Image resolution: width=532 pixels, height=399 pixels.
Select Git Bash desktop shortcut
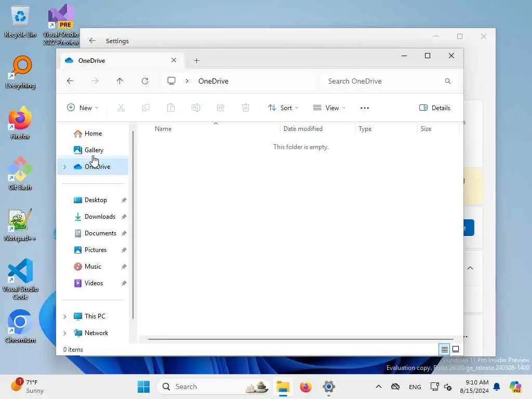pos(20,174)
